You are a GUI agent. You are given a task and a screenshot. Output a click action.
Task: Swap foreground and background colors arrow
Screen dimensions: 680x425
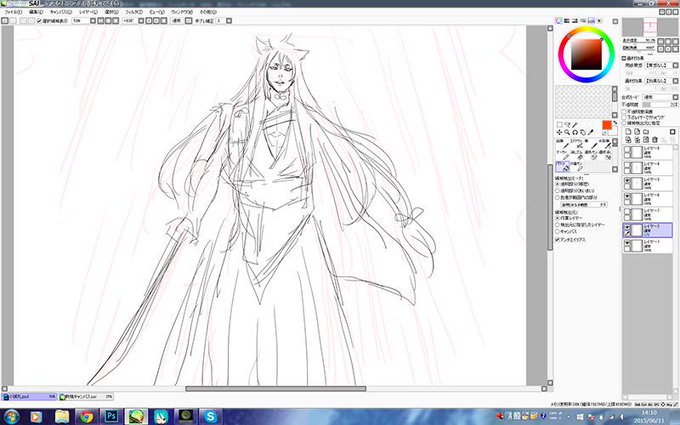coord(615,122)
